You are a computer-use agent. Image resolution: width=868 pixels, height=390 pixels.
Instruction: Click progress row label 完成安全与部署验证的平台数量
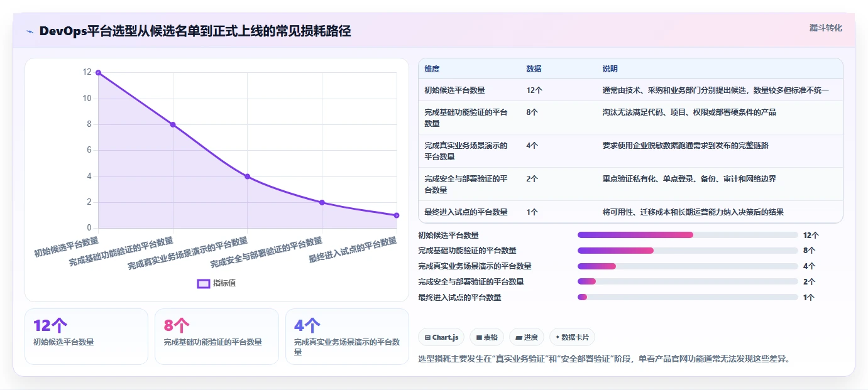(471, 282)
